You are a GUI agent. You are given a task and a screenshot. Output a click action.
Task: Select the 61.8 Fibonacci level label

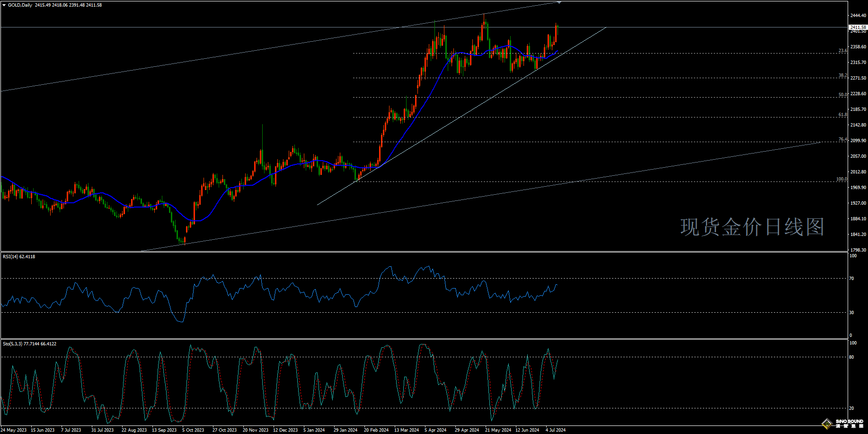(x=842, y=115)
